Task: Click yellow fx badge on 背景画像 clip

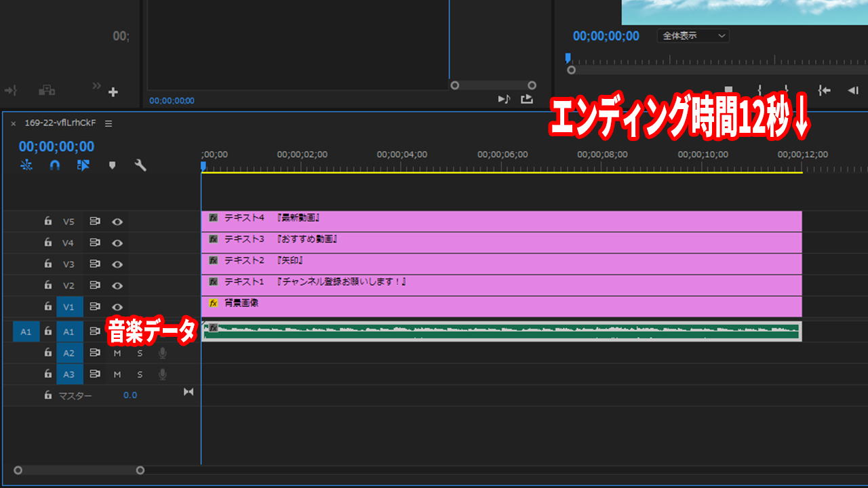Action: [214, 303]
